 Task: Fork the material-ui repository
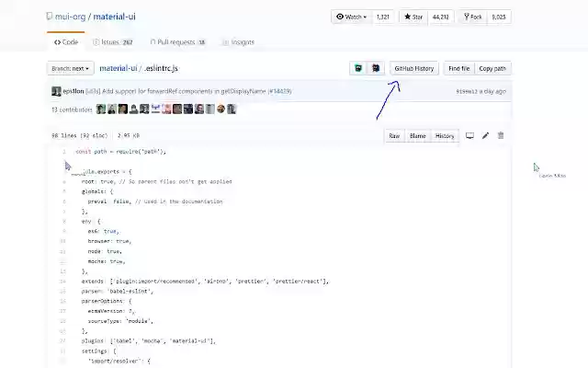click(x=473, y=17)
